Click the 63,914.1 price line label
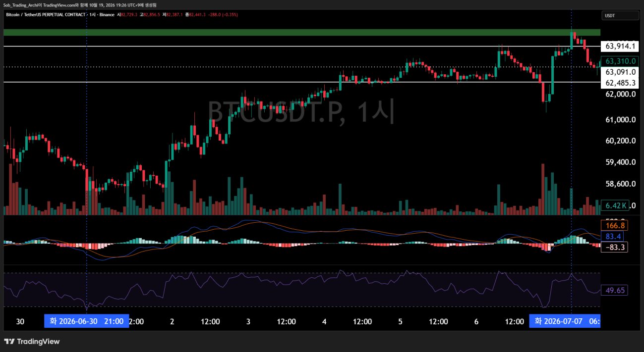Screen dimensions: 644x352 tap(620, 46)
